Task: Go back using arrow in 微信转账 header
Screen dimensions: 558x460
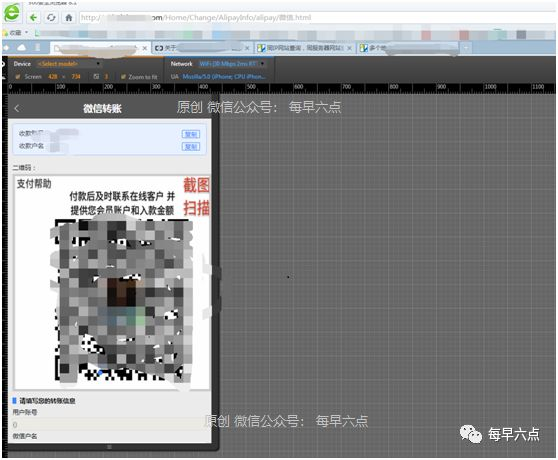Action: [x=17, y=108]
